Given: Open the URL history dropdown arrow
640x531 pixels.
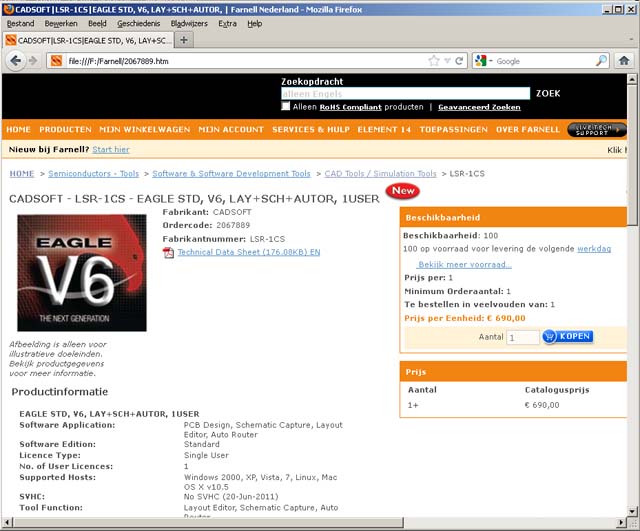Looking at the screenshot, I should tap(446, 61).
